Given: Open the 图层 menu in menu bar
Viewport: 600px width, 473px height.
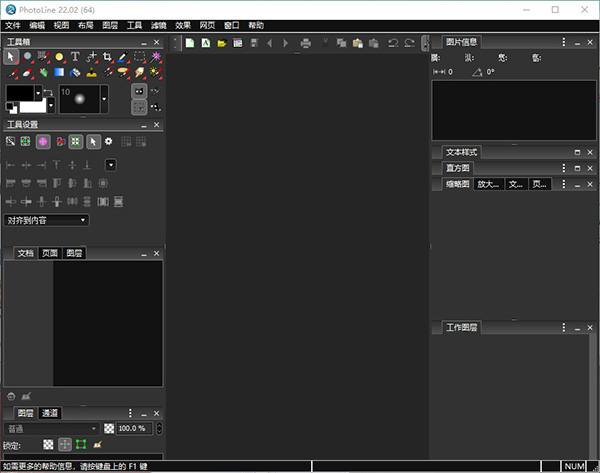Looking at the screenshot, I should [110, 26].
